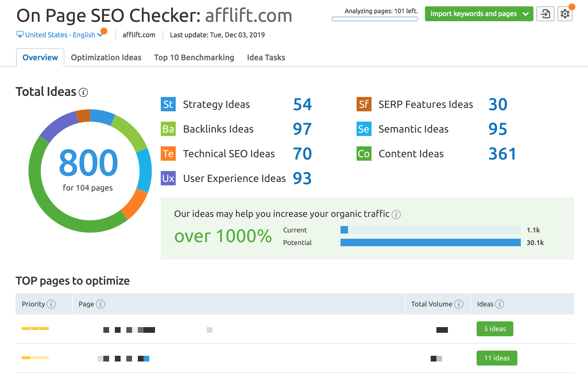588x377 pixels.
Task: Click the Page column info icon
Action: tap(100, 304)
